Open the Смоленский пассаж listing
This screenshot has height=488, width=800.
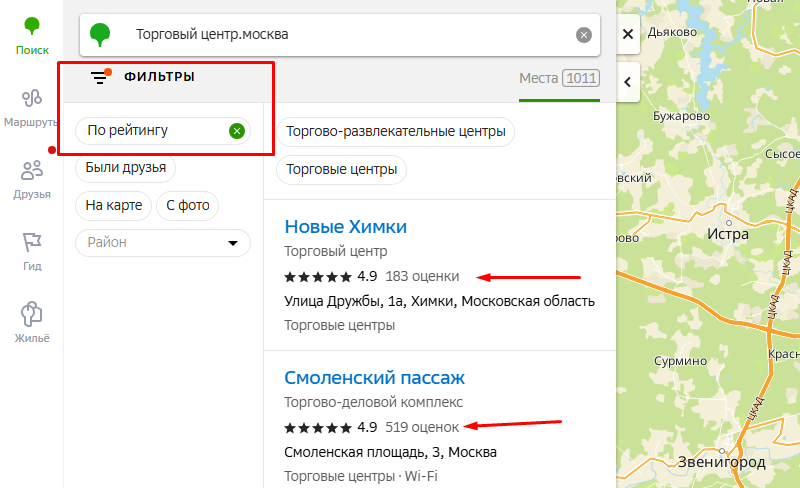[374, 378]
